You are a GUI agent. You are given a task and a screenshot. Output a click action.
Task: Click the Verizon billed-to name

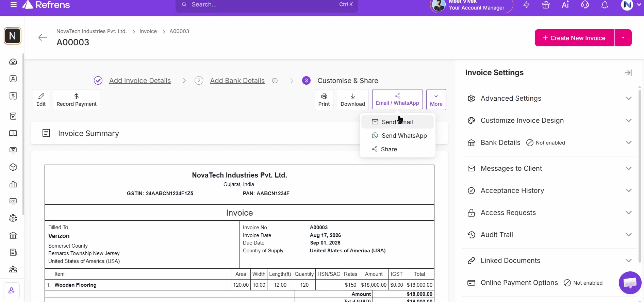[59, 236]
